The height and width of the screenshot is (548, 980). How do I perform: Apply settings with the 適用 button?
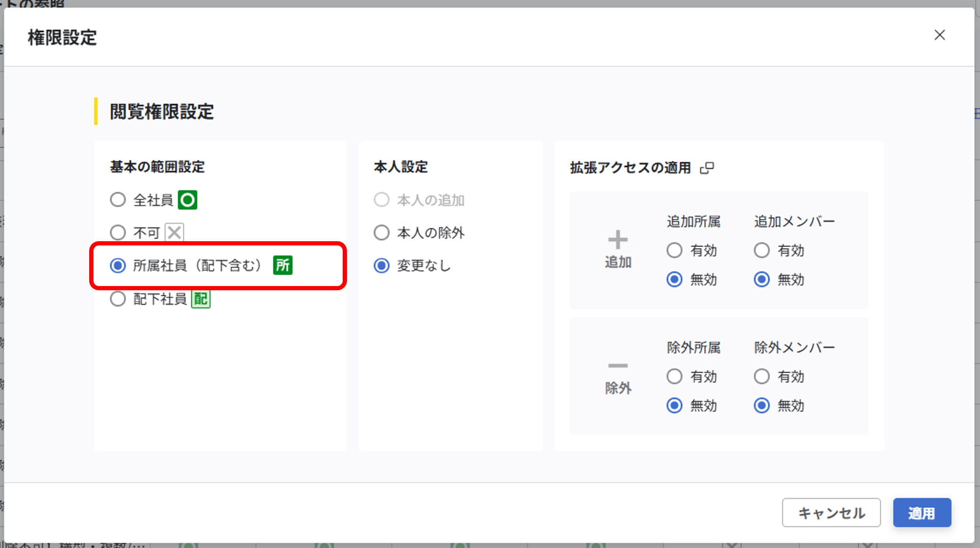click(922, 513)
